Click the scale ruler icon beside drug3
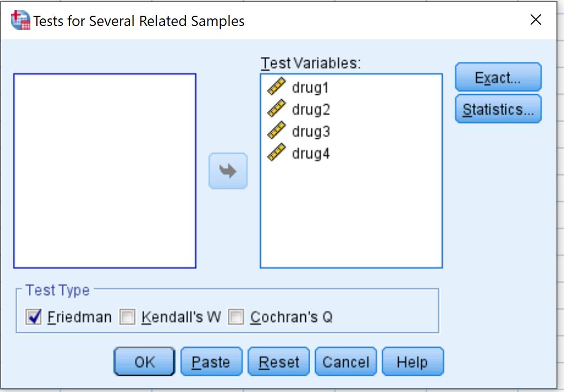This screenshot has width=564, height=392. tap(277, 130)
